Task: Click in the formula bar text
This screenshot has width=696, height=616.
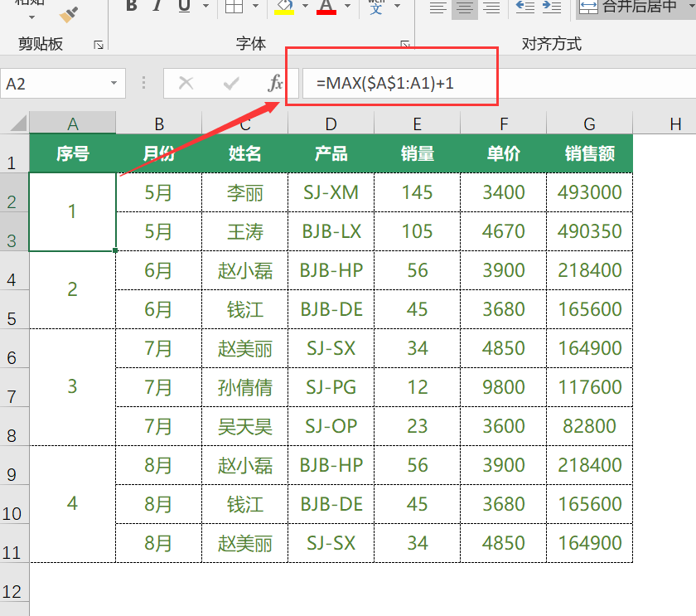Action: [384, 83]
